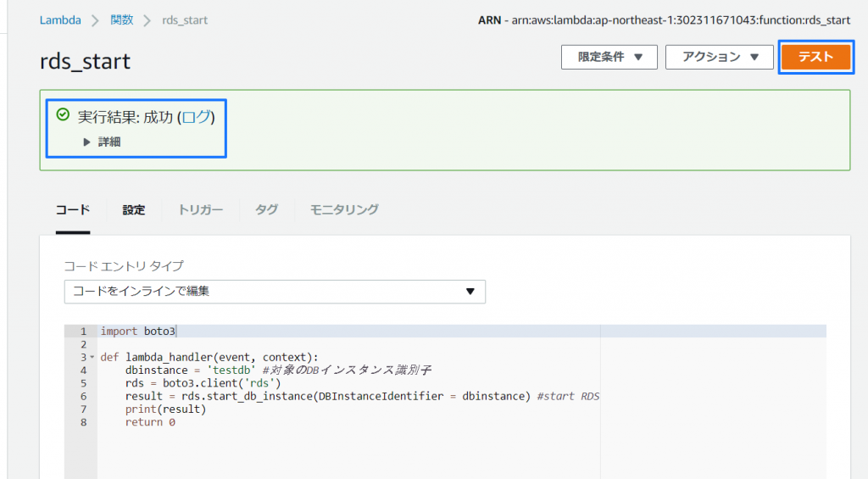Click line number 6 in the editor gutter
Screen dimensions: 868x479
(84, 397)
